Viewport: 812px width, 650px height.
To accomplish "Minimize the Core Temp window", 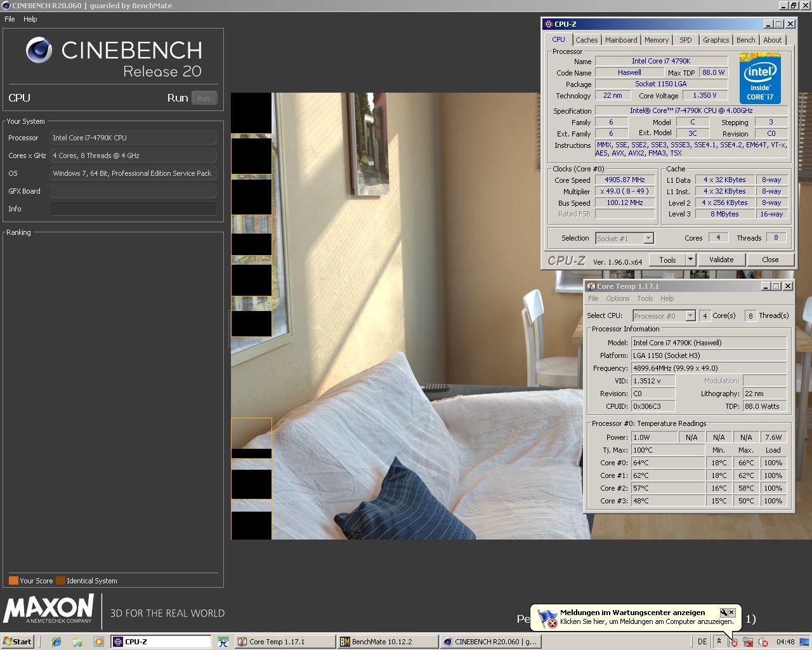I will pos(765,286).
